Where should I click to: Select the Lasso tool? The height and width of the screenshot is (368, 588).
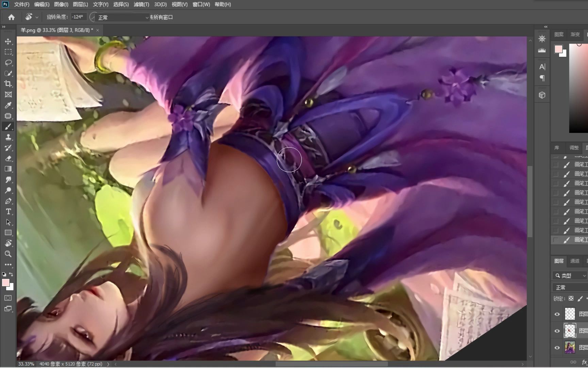pos(8,63)
